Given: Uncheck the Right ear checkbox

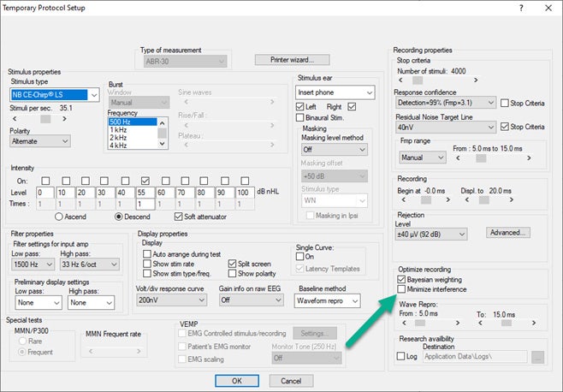Looking at the screenshot, I should click(352, 107).
